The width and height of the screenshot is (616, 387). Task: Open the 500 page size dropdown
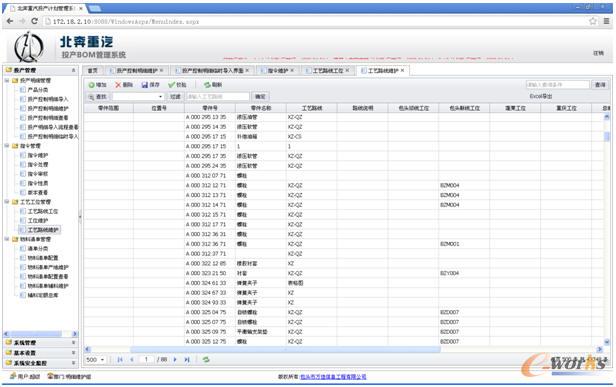102,359
